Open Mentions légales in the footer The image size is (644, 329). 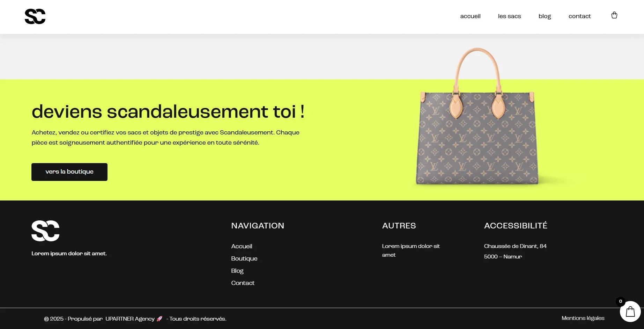583,318
